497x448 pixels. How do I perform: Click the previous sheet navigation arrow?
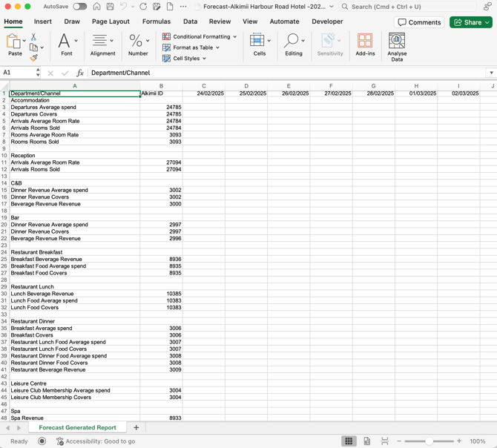click(8, 428)
